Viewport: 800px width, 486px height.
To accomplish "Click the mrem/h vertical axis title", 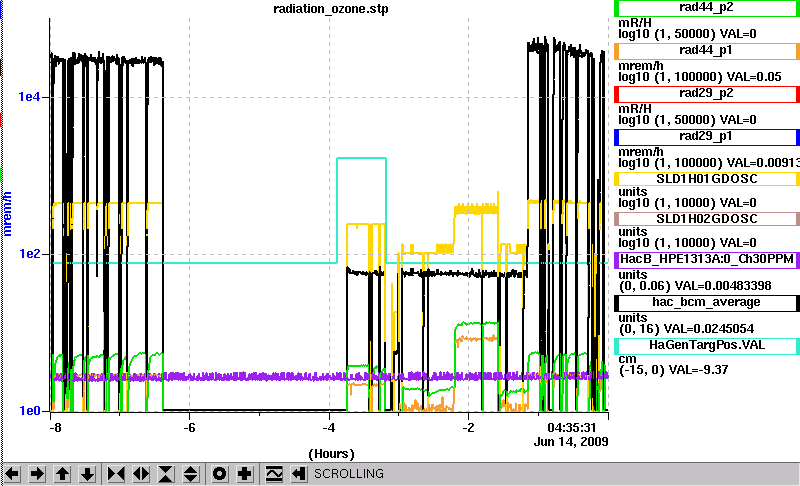I will pos(7,214).
